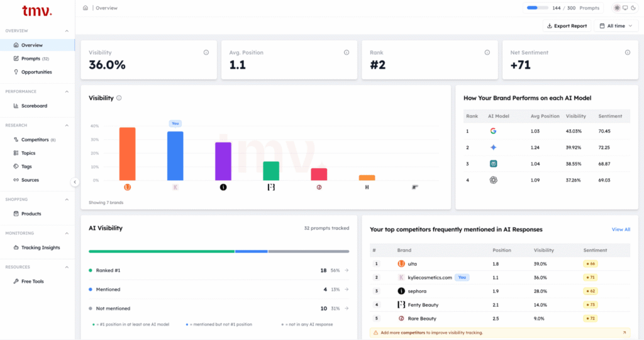Viewport: 644px width, 340px height.
Task: Open Sources in the sidebar
Action: (26, 179)
